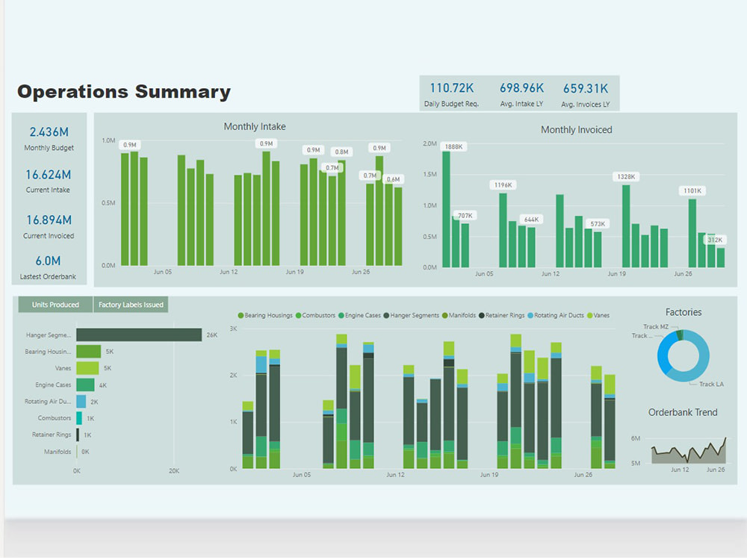
Task: Select the Avg. Invoices LY 659.31K value
Action: tap(586, 89)
